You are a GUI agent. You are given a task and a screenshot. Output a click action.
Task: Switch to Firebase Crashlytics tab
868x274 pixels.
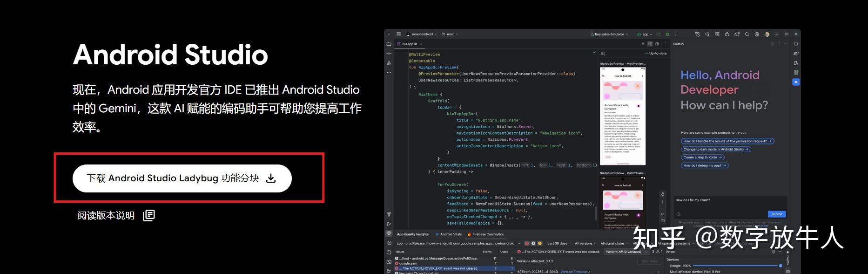pos(486,234)
